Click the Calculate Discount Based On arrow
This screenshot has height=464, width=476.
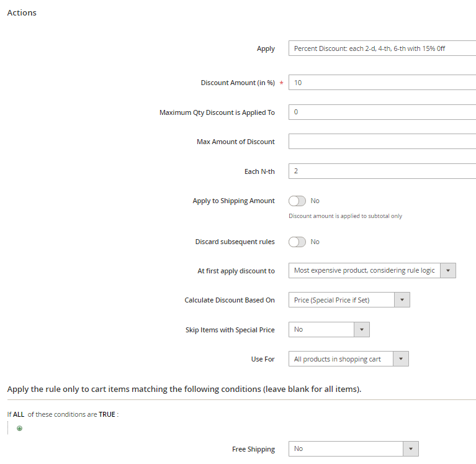(402, 300)
